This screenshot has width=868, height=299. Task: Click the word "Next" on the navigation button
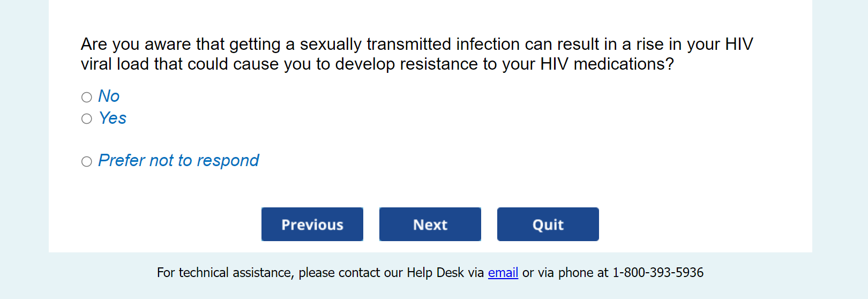[x=430, y=225]
